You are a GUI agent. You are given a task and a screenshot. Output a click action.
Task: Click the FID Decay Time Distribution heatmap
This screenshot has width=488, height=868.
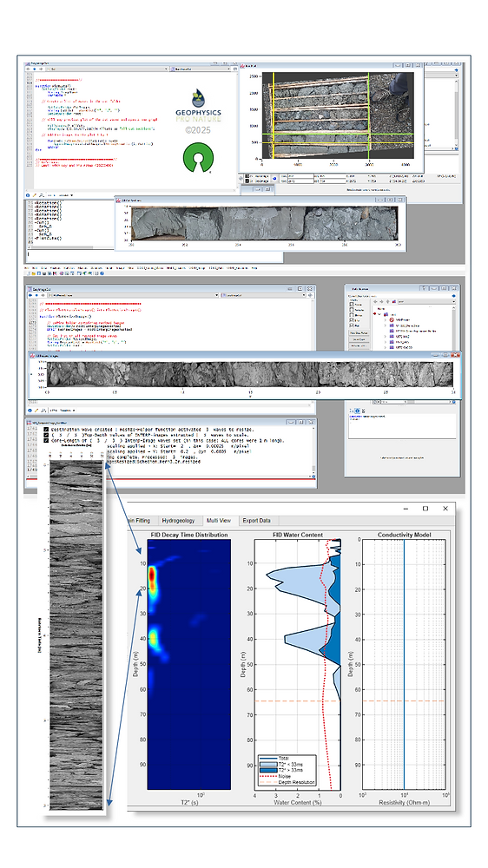coord(189,664)
